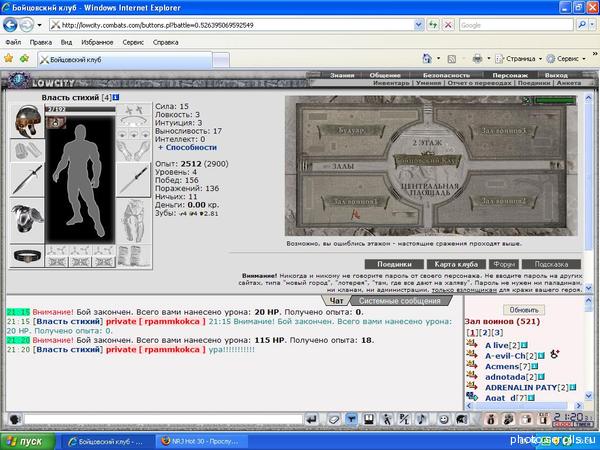Click the empty leg armor slot

134,220
